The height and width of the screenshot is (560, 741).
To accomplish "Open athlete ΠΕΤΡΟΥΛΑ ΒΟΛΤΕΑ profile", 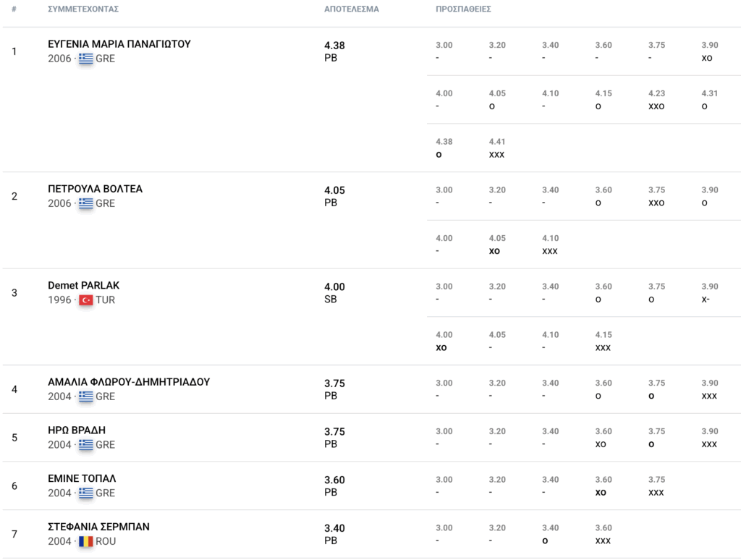I will [95, 189].
